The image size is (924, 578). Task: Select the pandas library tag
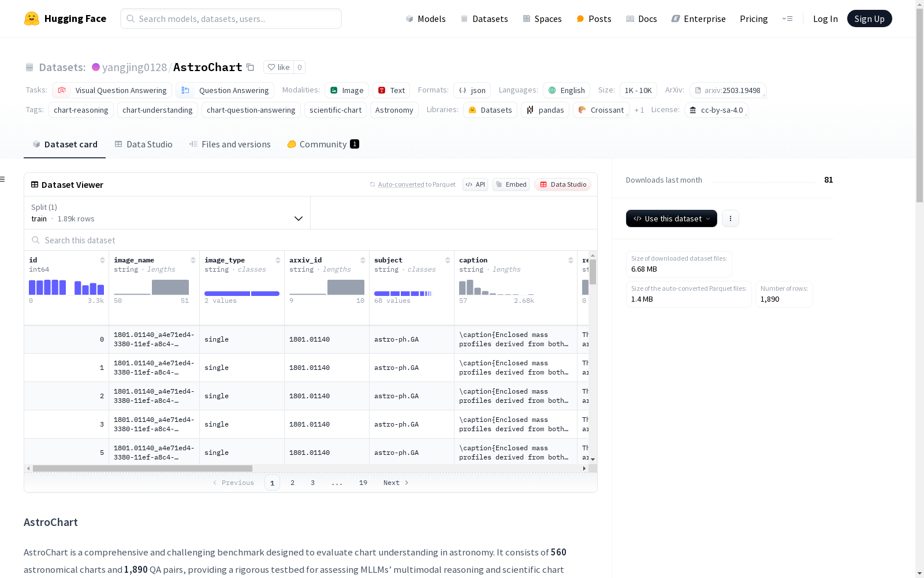pyautogui.click(x=545, y=110)
